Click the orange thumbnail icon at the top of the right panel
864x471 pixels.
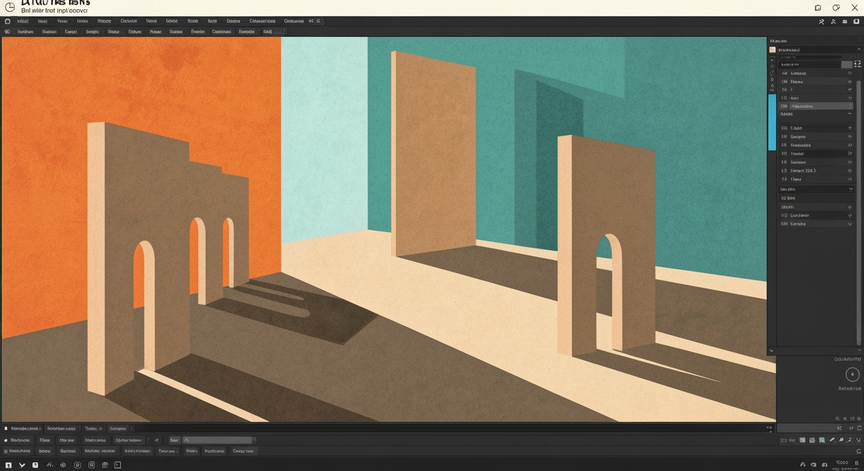(773, 50)
